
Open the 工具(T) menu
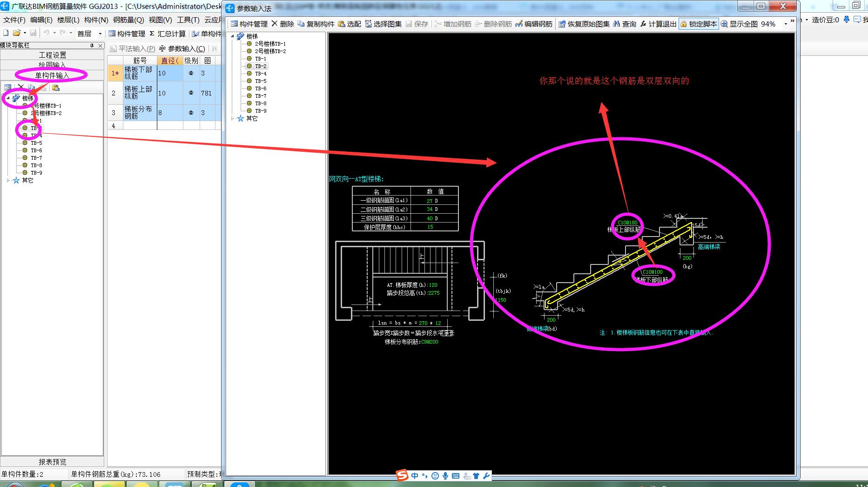188,20
